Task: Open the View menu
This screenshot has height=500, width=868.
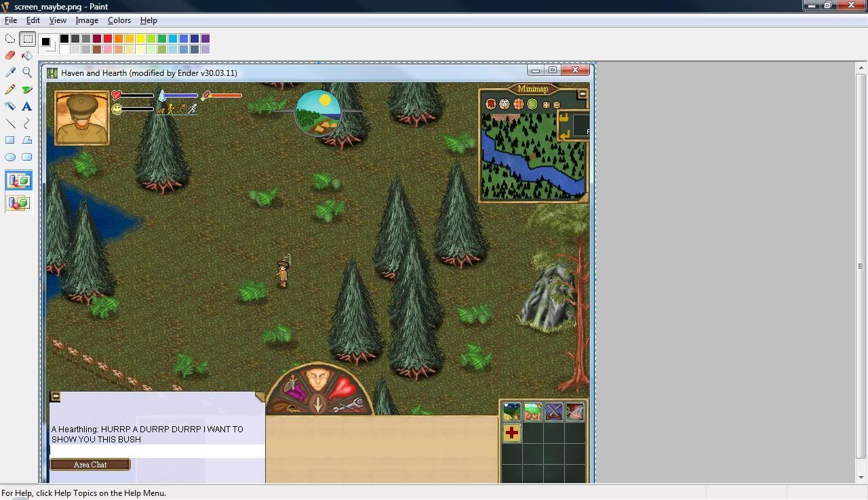Action: [58, 20]
